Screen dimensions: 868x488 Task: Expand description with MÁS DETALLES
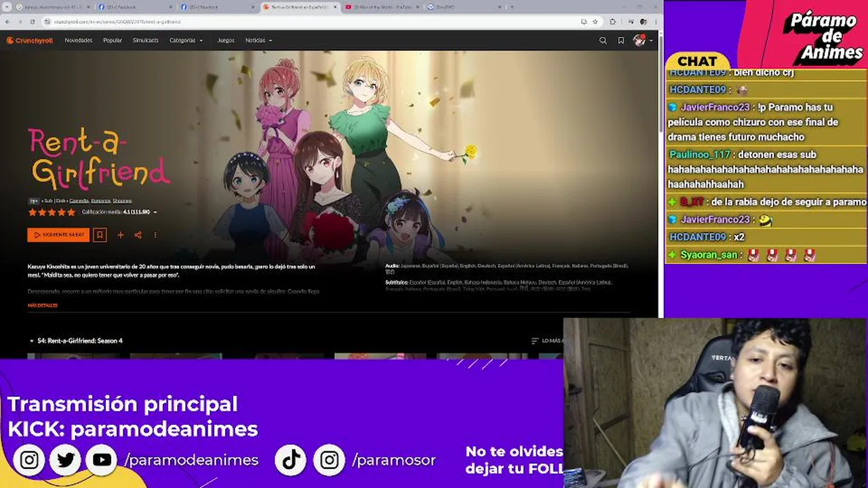point(43,306)
